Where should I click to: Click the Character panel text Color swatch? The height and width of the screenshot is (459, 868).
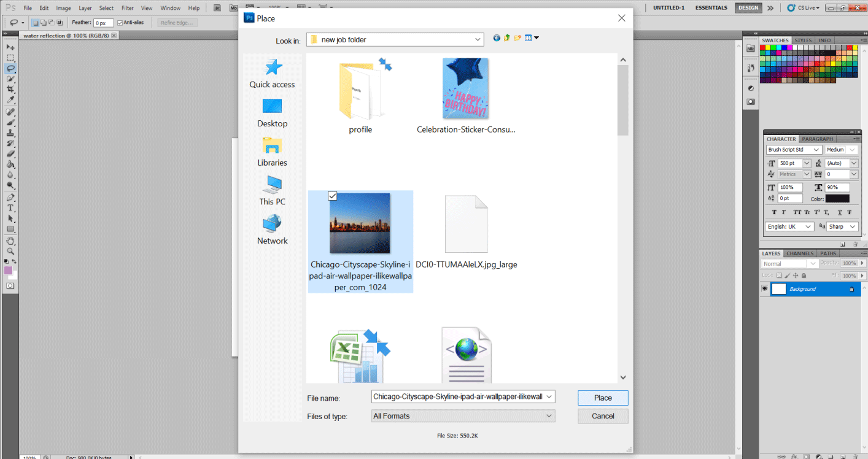coord(837,198)
